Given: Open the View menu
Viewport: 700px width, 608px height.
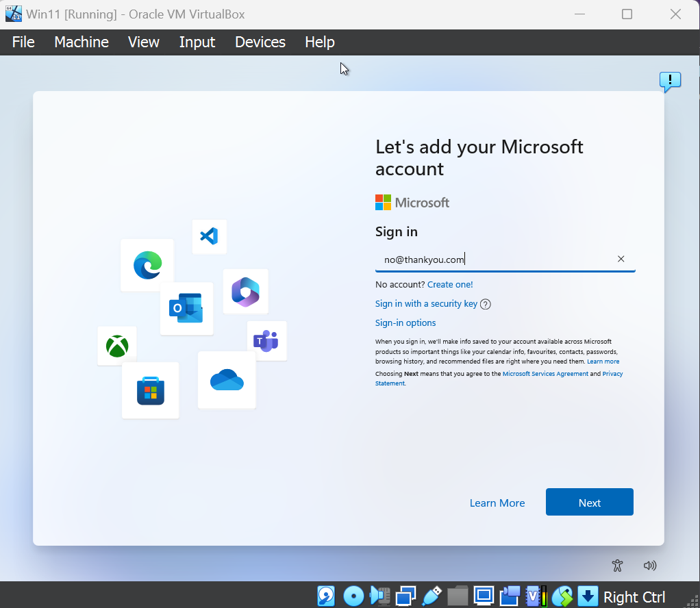Looking at the screenshot, I should click(143, 42).
